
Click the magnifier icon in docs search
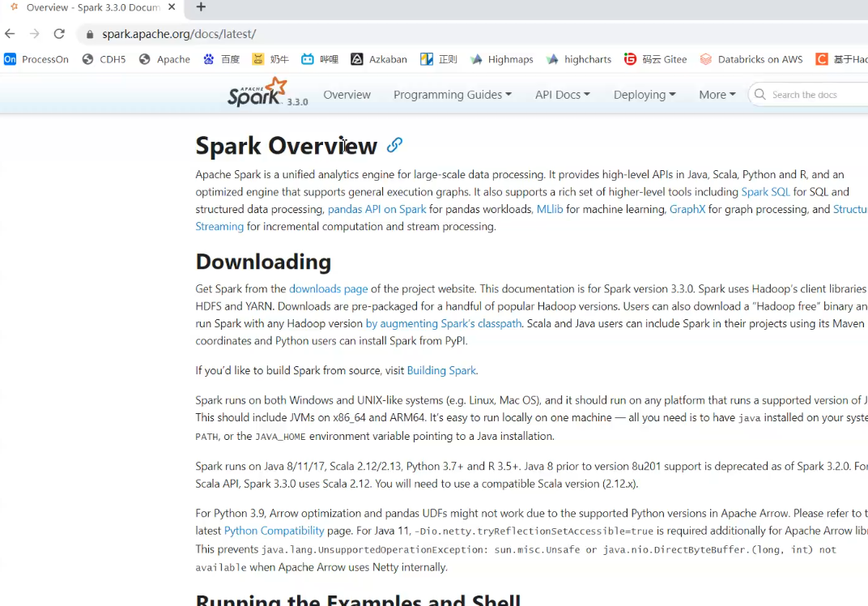click(x=760, y=94)
